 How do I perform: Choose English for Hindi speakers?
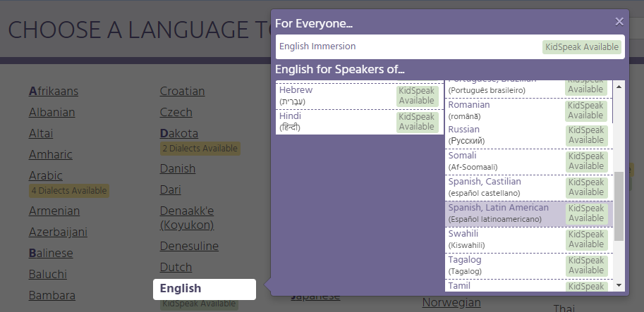pos(359,122)
